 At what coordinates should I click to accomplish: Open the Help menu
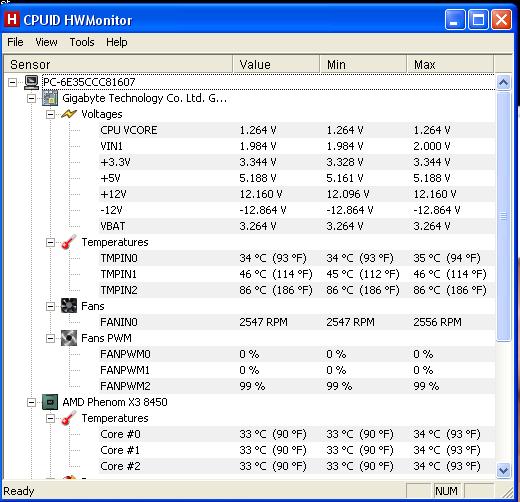(x=117, y=42)
